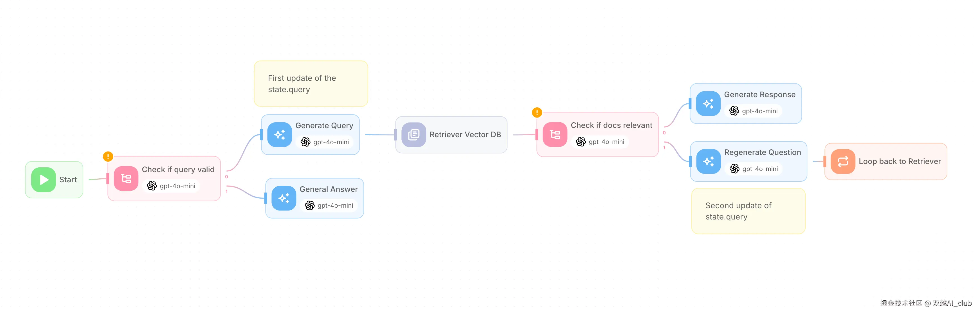
Task: Click the warning badge on Check if docs relevant
Action: [x=537, y=112]
